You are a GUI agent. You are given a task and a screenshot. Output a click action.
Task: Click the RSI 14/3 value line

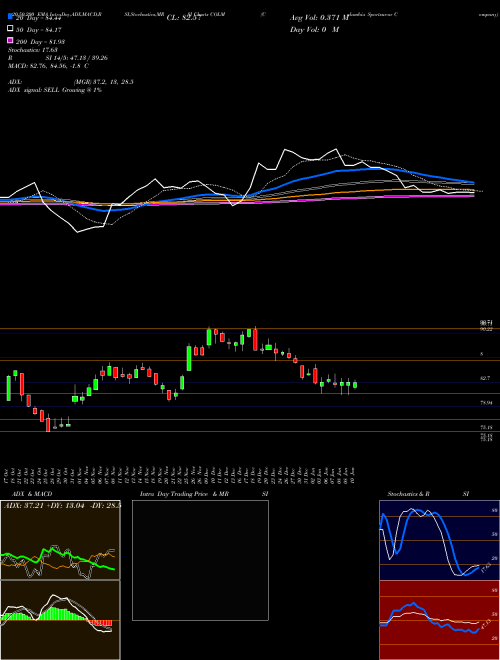pos(58,58)
